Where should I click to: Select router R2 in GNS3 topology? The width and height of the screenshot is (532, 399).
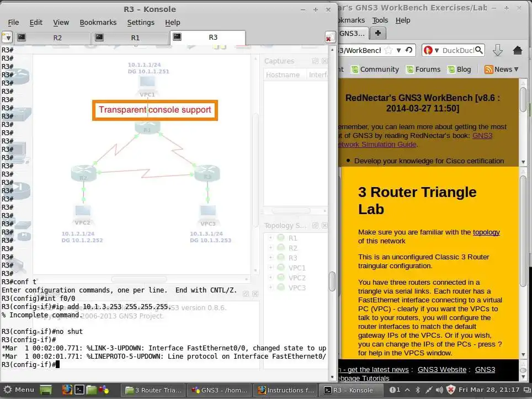point(83,173)
